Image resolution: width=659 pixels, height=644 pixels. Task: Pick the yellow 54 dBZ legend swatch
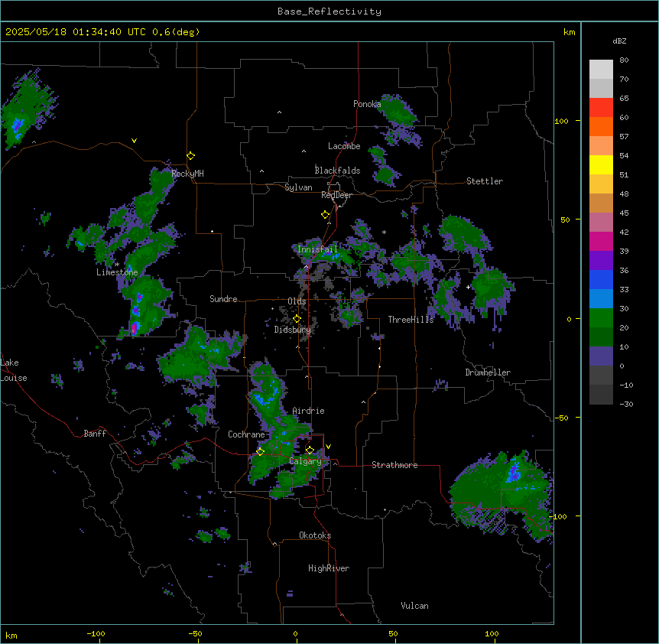(x=601, y=164)
